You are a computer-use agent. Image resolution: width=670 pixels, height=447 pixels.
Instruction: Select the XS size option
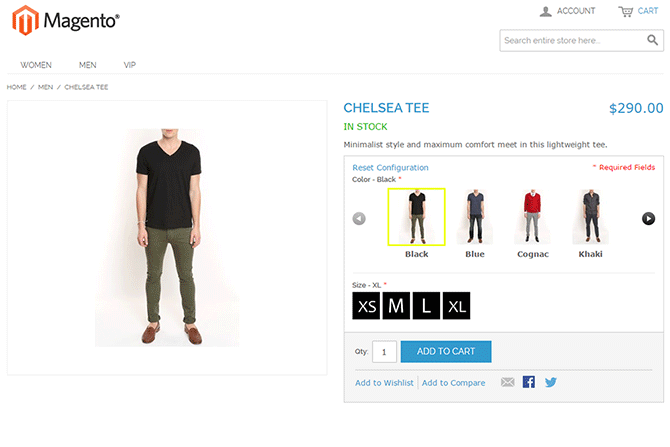pyautogui.click(x=366, y=306)
